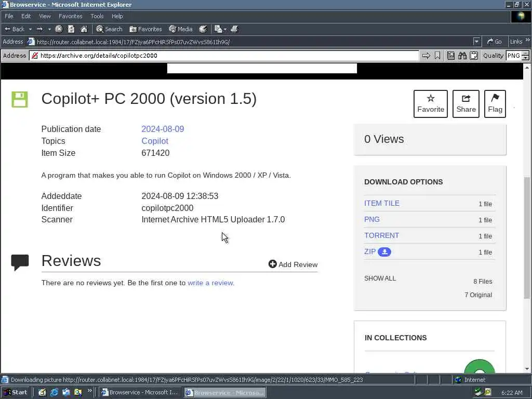The height and width of the screenshot is (399, 532).
Task: Open the View menu
Action: pyautogui.click(x=45, y=16)
